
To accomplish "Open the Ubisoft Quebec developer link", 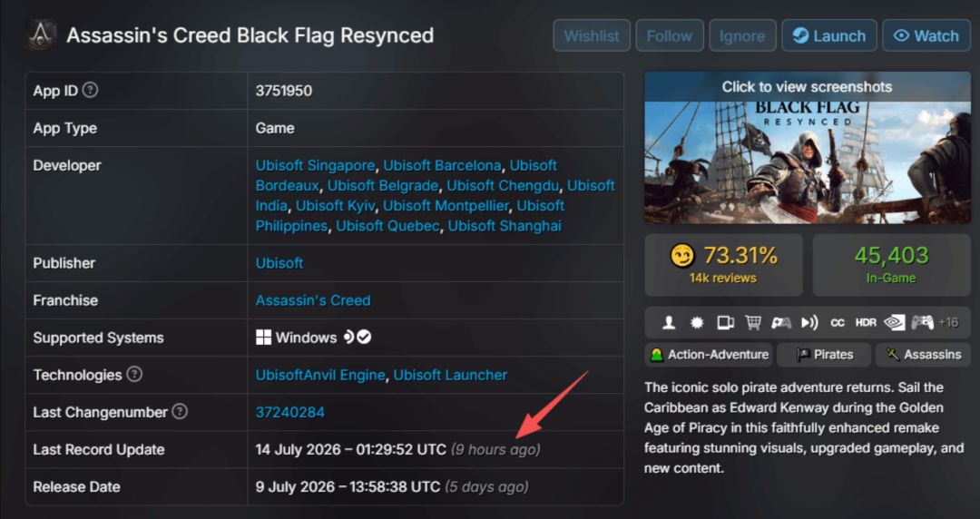I will pyautogui.click(x=387, y=226).
